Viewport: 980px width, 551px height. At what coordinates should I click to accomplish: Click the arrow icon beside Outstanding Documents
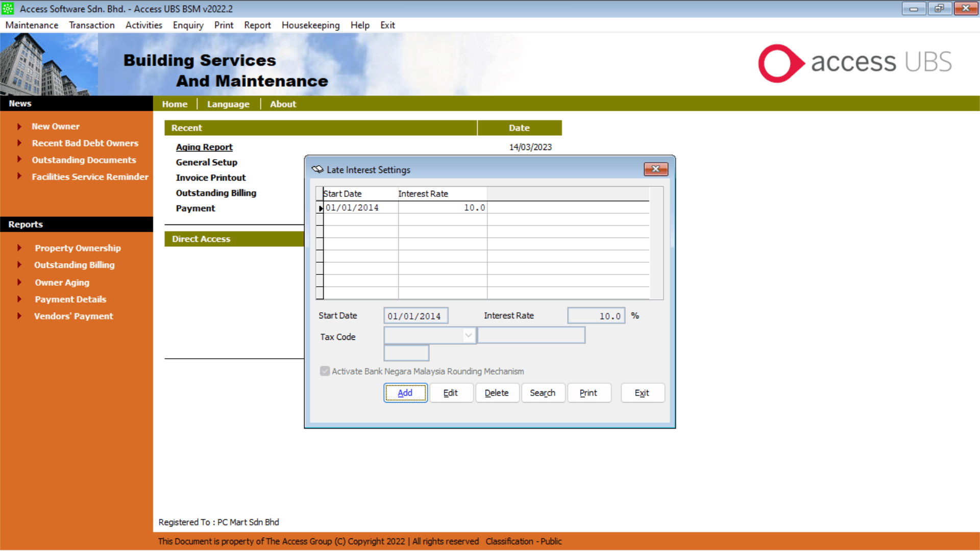[x=19, y=160]
